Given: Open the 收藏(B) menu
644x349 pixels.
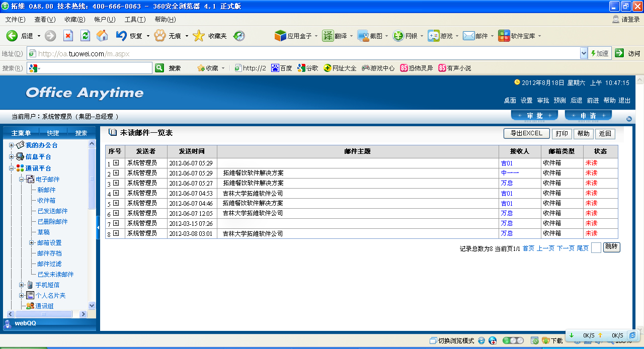Looking at the screenshot, I should coord(74,20).
